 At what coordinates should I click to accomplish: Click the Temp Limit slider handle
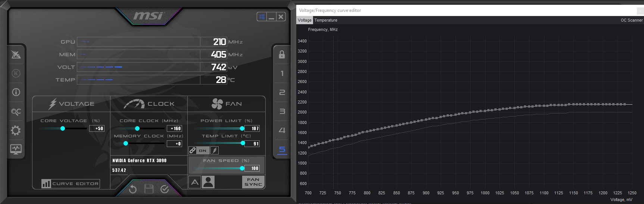[x=243, y=143]
